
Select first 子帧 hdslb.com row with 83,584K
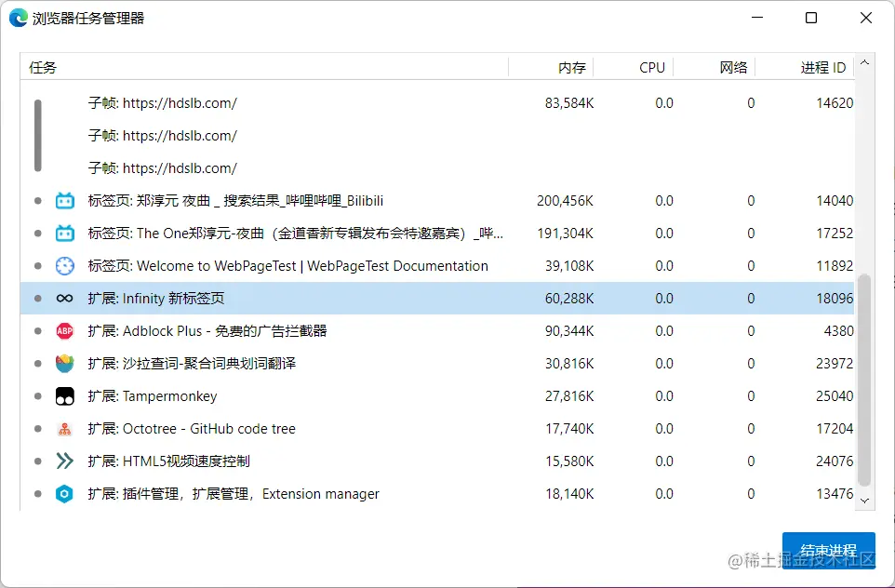pos(437,103)
